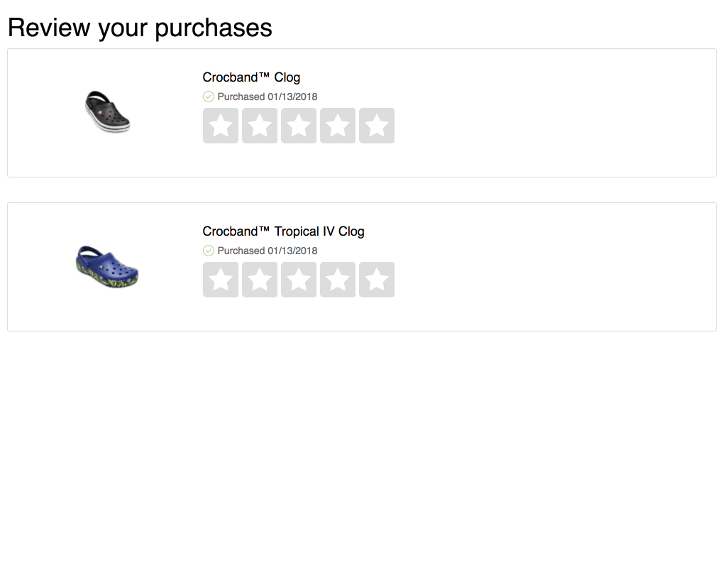This screenshot has width=728, height=570.
Task: Click the Review your purchases heading
Action: click(140, 28)
